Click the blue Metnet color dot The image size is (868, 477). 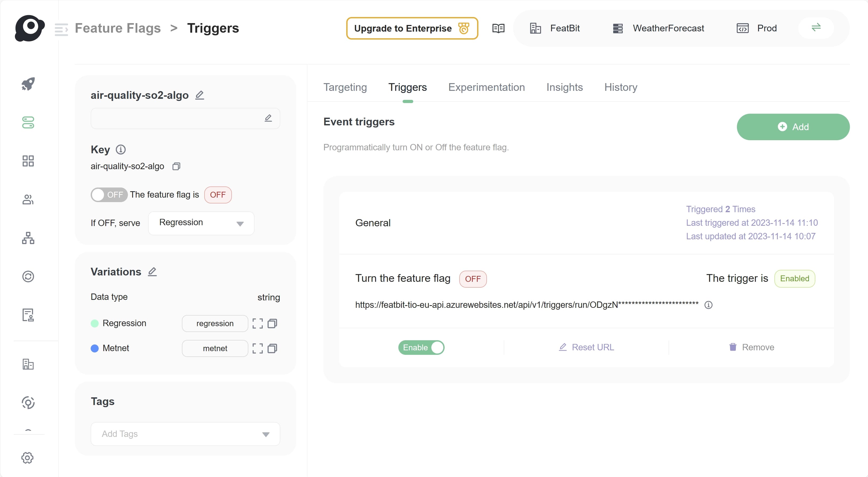(95, 348)
